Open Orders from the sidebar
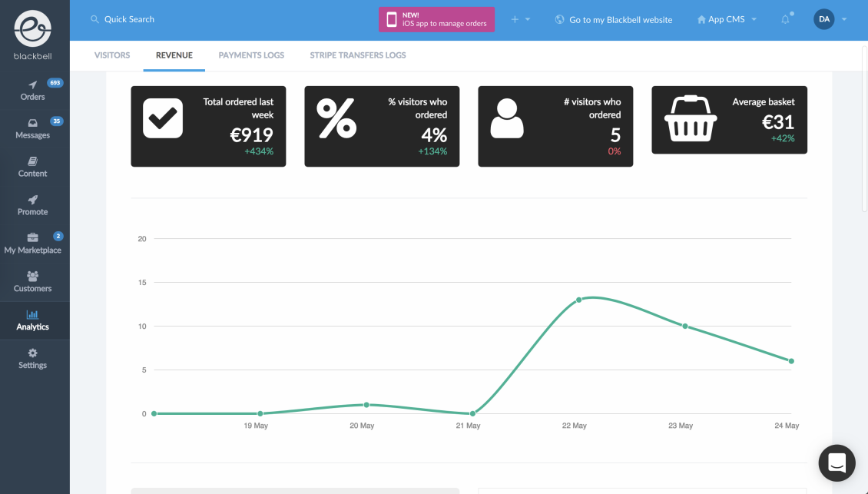This screenshot has width=868, height=494. coord(33,90)
